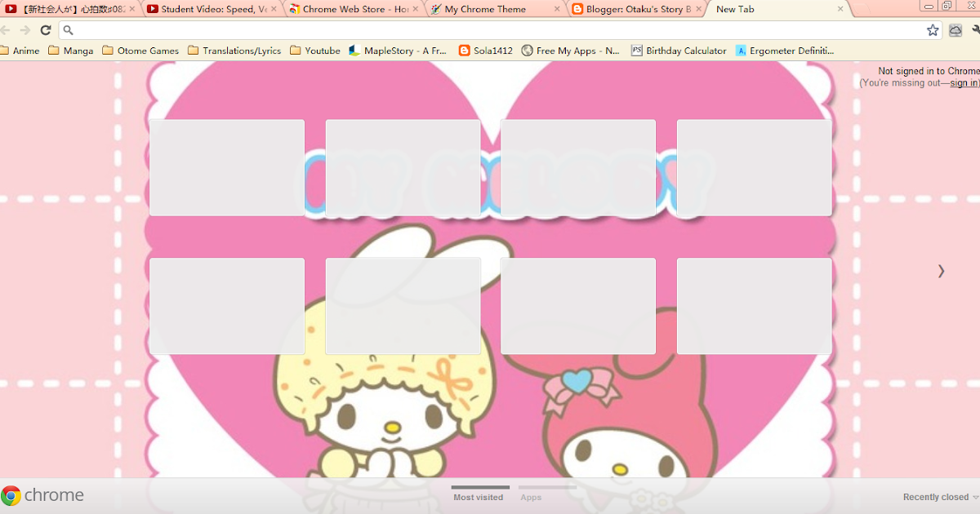Close the Chrome Web Store tab

416,9
